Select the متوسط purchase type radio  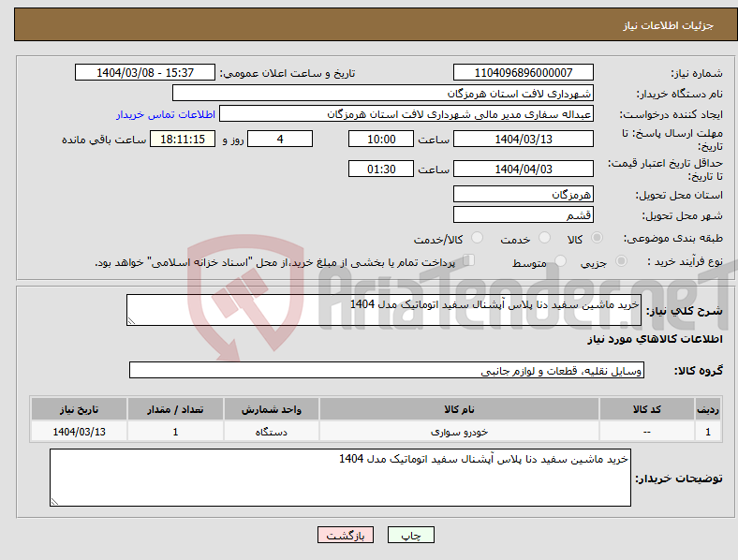(560, 260)
